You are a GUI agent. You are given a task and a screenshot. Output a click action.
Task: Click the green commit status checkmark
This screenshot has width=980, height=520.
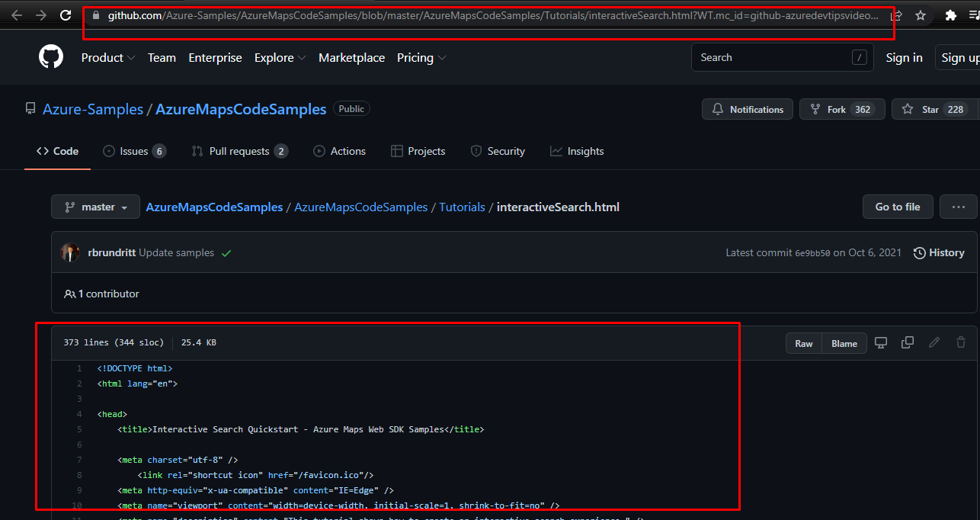click(226, 253)
